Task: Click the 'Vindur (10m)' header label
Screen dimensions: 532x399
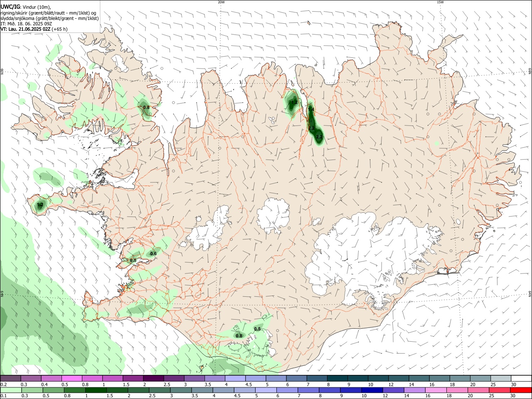Action: [x=36, y=7]
